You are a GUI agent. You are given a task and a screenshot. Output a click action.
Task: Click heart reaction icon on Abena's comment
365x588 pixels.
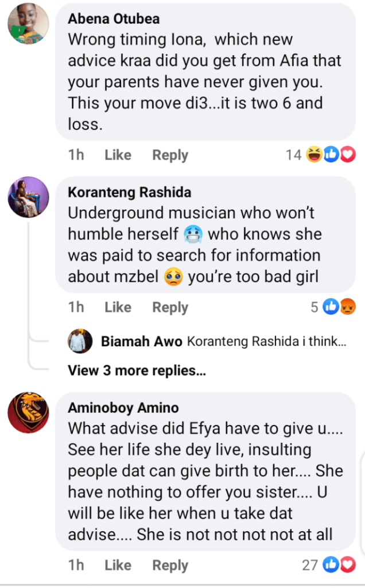pos(348,154)
